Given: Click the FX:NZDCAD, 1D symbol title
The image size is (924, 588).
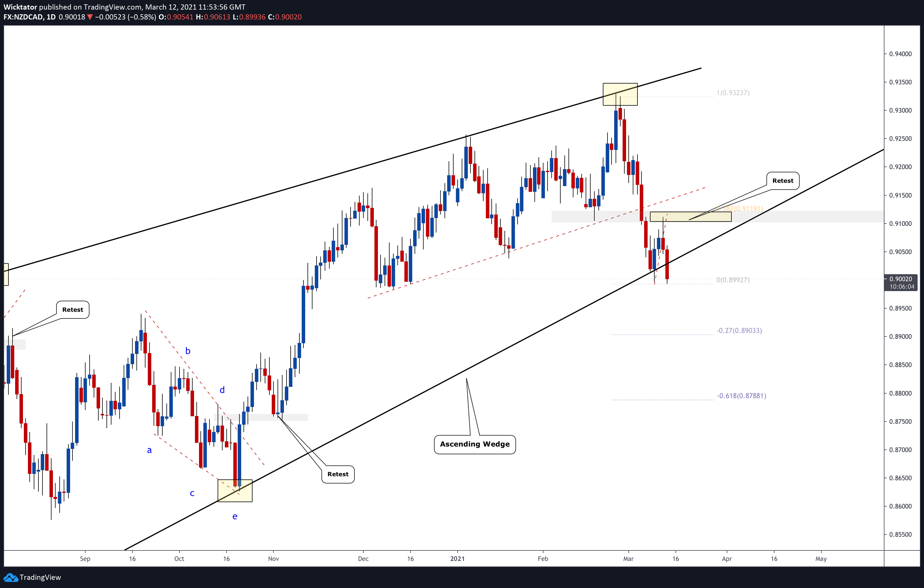Looking at the screenshot, I should [30, 17].
